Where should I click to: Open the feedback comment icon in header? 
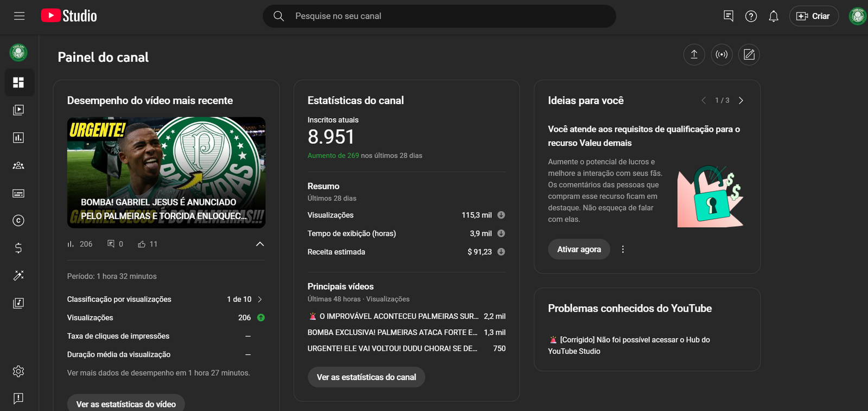729,16
